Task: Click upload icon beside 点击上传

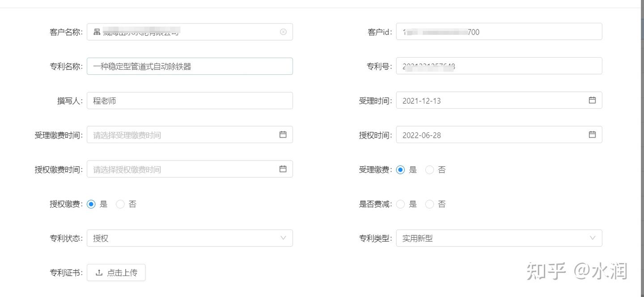Action: point(99,272)
